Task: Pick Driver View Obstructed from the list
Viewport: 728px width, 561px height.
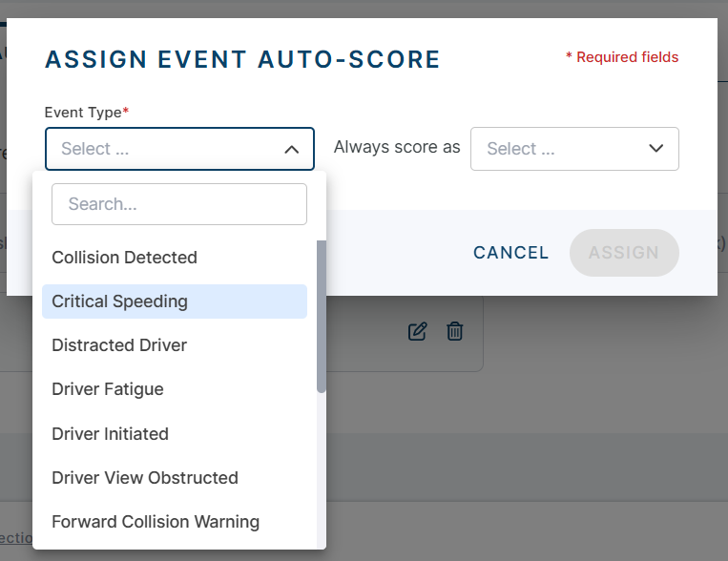Action: [x=175, y=477]
